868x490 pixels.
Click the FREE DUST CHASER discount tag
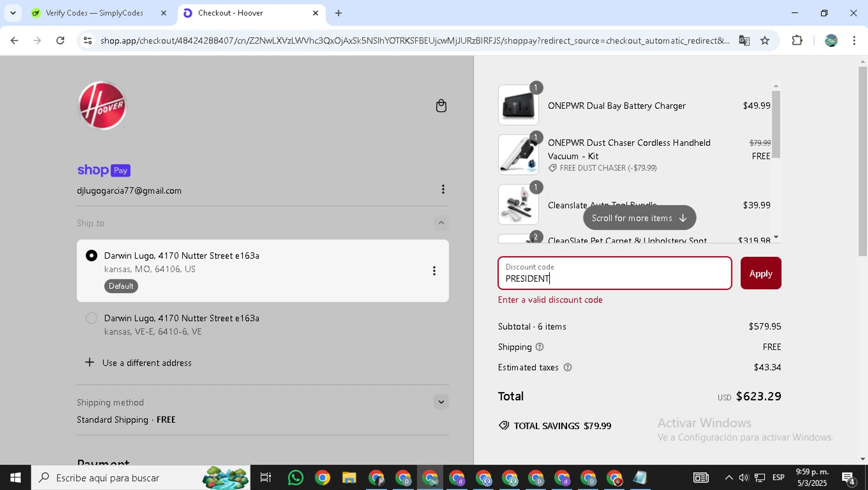(602, 168)
